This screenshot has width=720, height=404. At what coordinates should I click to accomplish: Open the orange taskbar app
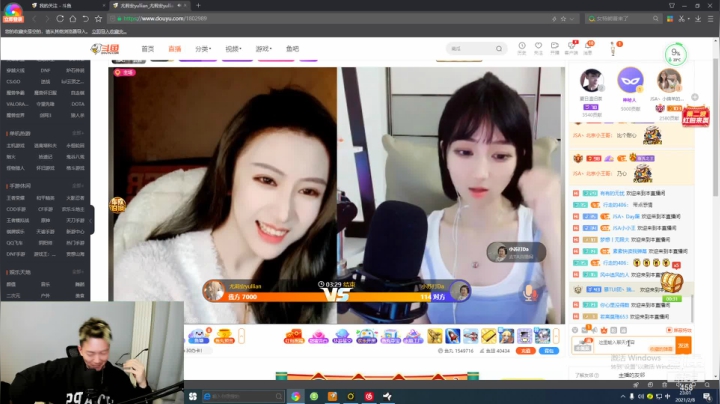pyautogui.click(x=332, y=396)
